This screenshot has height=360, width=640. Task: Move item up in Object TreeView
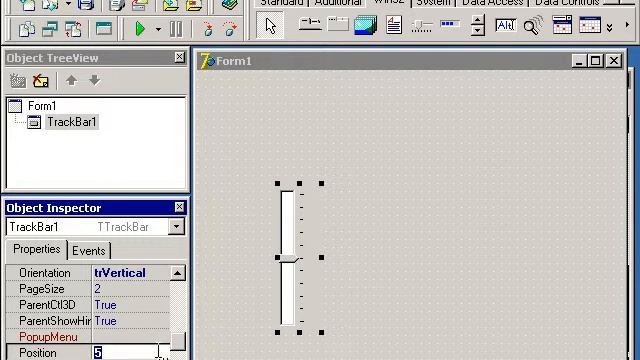point(71,80)
